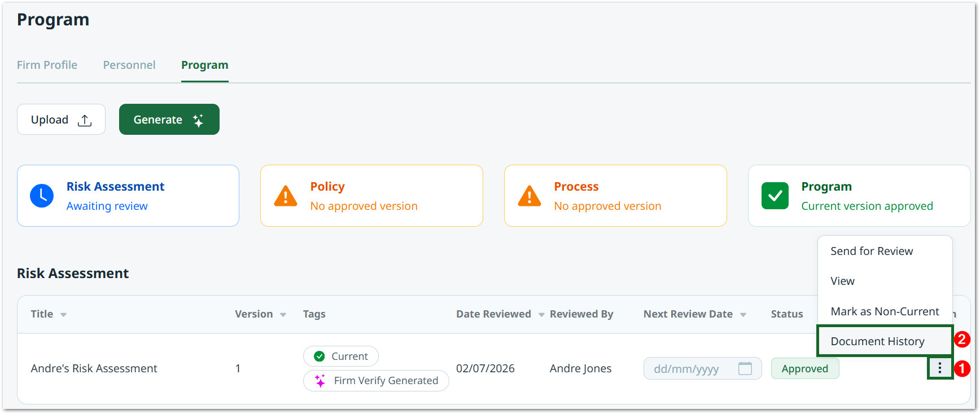Screen dimensions: 980x414
Task: Click the dd/mm/yyyy date input field
Action: tap(702, 368)
